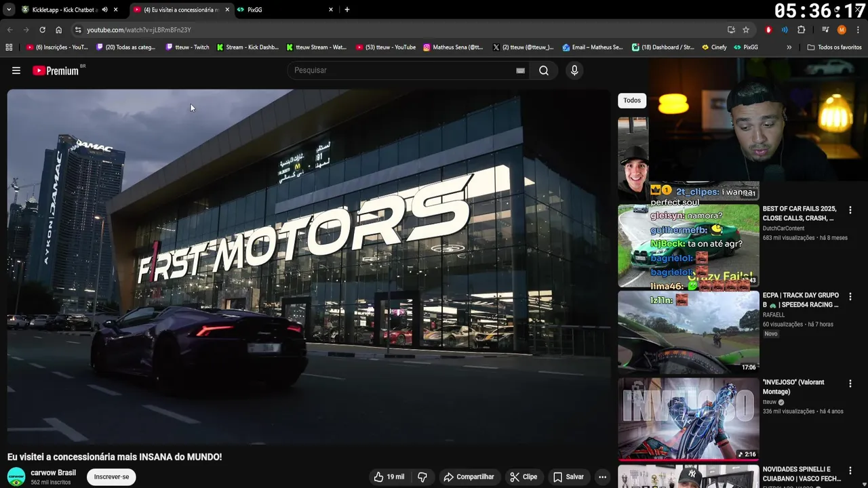The height and width of the screenshot is (488, 868).
Task: Dislike the video with thumbs down
Action: click(422, 477)
